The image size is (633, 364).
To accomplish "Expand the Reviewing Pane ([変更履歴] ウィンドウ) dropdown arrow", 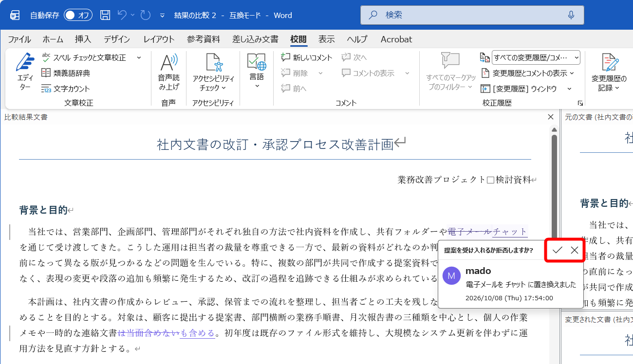I will pyautogui.click(x=569, y=89).
